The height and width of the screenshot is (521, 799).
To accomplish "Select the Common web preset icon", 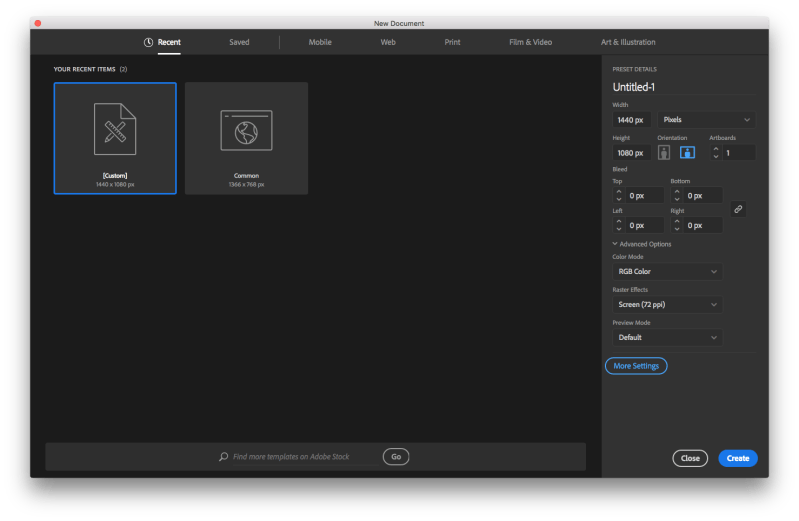I will click(x=246, y=131).
